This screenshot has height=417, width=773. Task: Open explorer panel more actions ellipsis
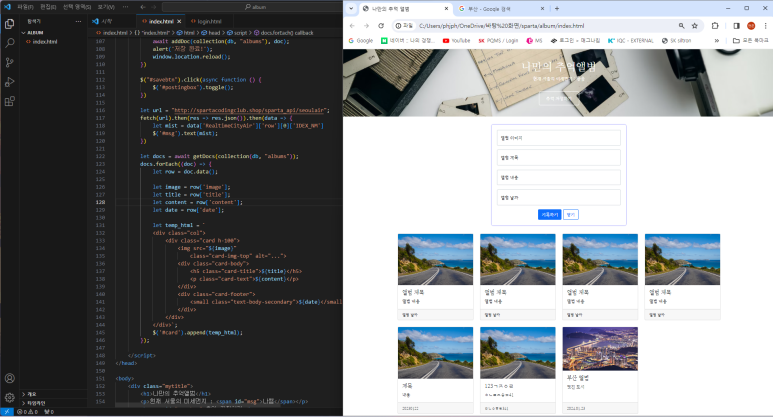pos(78,22)
